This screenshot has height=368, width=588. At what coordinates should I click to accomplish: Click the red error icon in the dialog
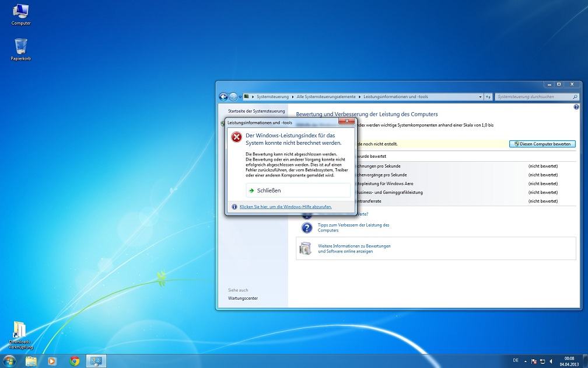(237, 137)
